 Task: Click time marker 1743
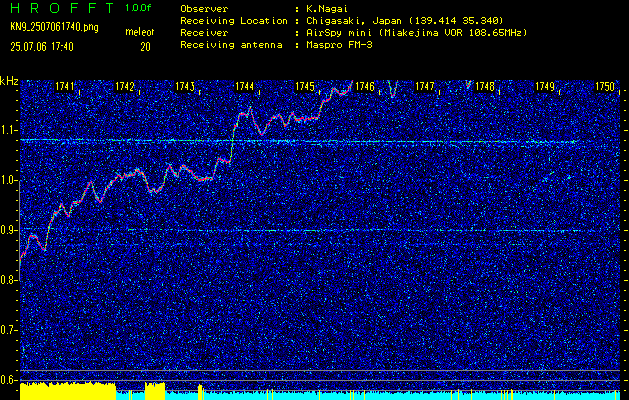185,86
